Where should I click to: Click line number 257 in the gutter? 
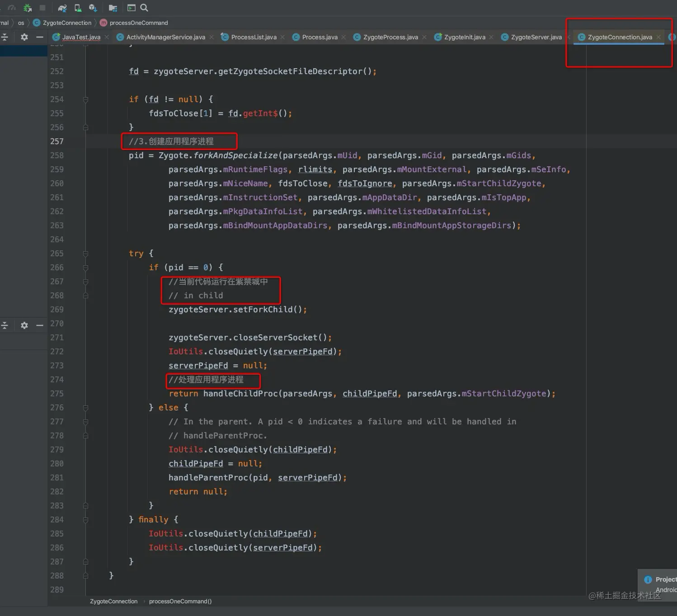click(x=57, y=141)
